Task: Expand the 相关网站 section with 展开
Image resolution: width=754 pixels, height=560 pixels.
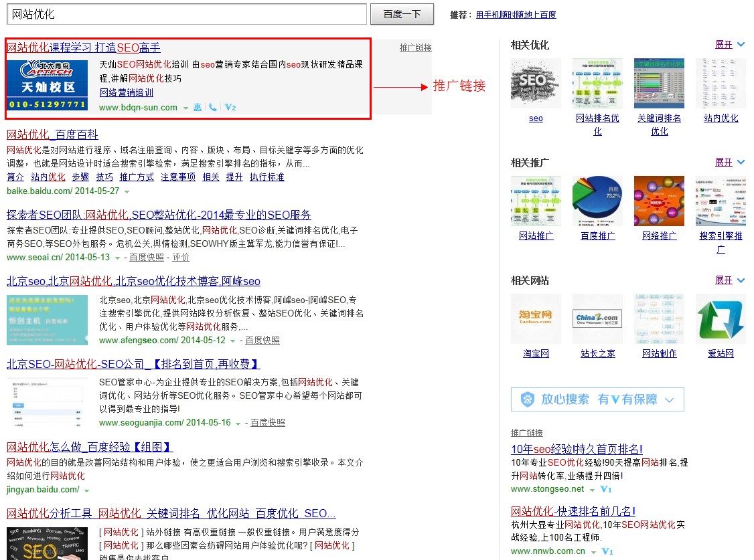Action: (729, 280)
